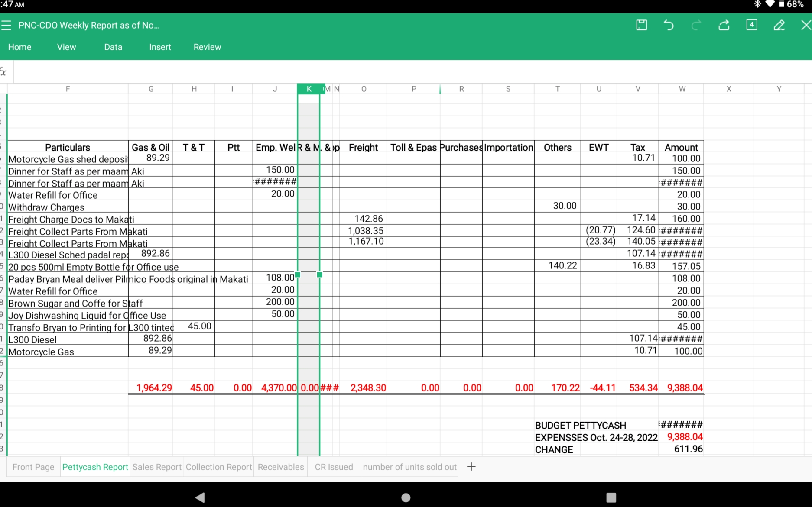Switch to the Collection Report sheet

point(219,467)
